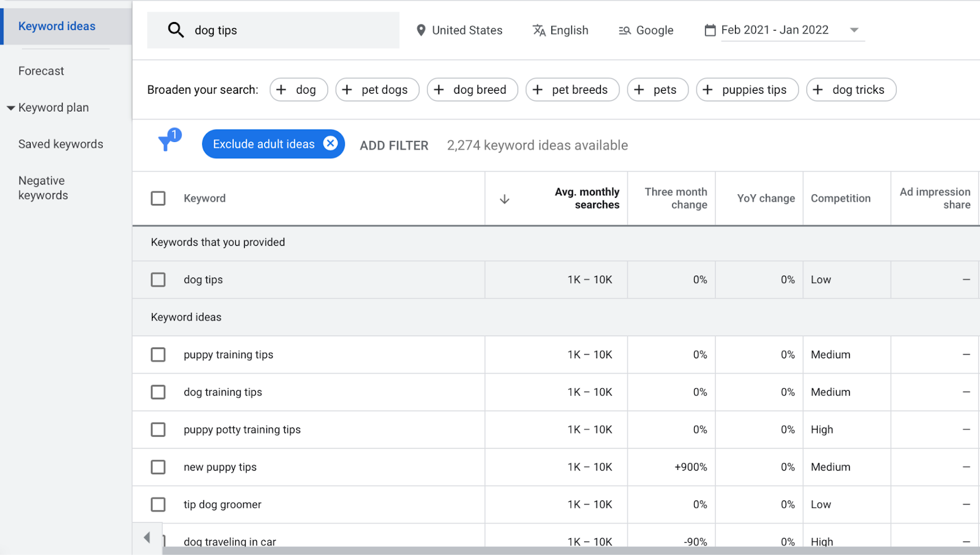Click the 'puppies tips' suggestion chip
The height and width of the screenshot is (555, 980).
(x=747, y=89)
